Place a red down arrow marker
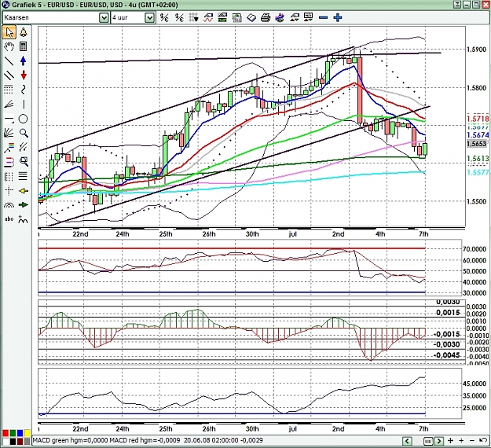The height and width of the screenshot is (448, 491). [x=23, y=75]
